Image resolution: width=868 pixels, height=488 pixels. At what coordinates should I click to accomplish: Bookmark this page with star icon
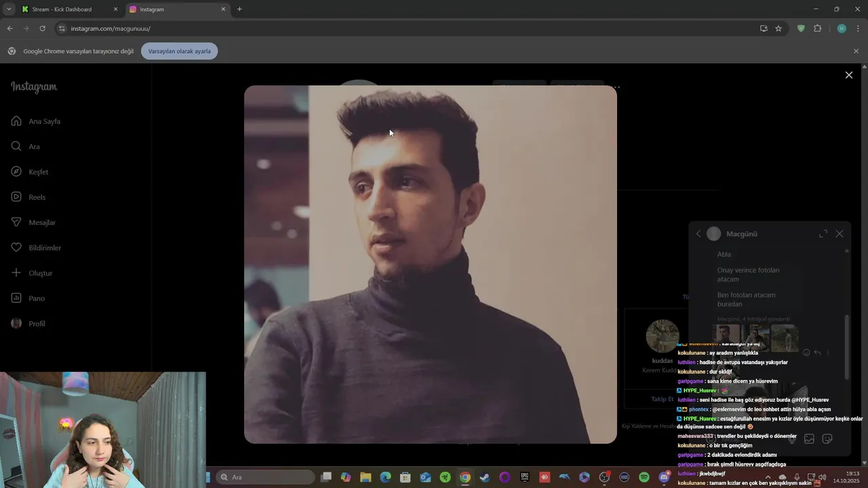[x=778, y=28]
